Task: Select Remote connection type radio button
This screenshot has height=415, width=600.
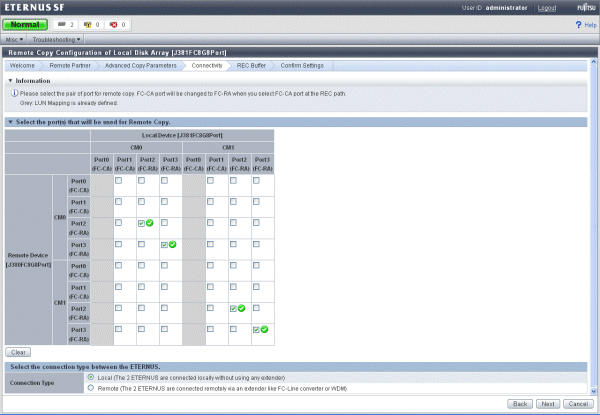Action: (x=91, y=388)
